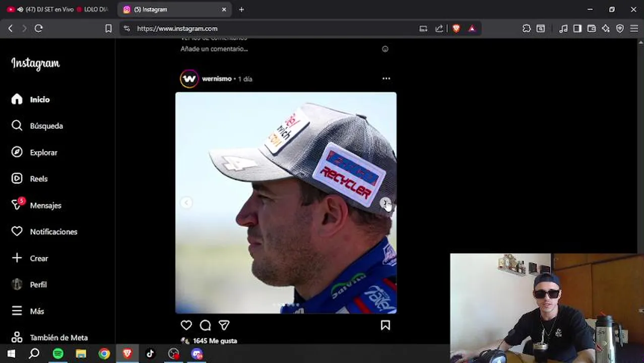Viewport: 644px width, 363px height.
Task: Visit the wernismo profile link
Action: tap(217, 79)
